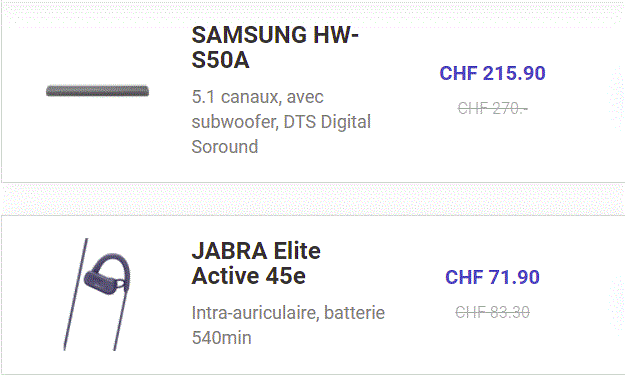Click the word 'Soround' in Samsung description
Viewport: 625px width, 375px height.
[x=225, y=147]
